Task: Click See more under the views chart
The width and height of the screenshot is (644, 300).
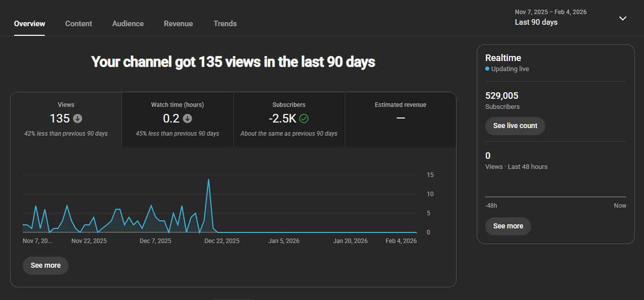Action: click(45, 265)
